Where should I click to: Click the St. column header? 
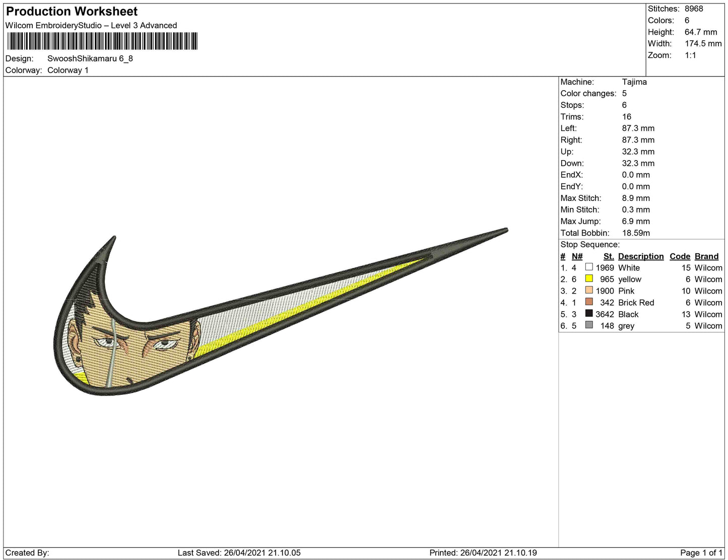[x=608, y=256]
